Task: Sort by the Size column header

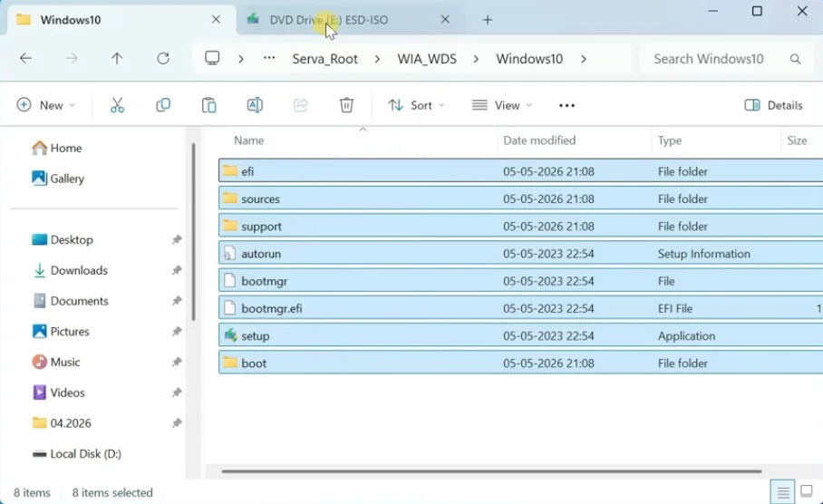Action: (797, 141)
